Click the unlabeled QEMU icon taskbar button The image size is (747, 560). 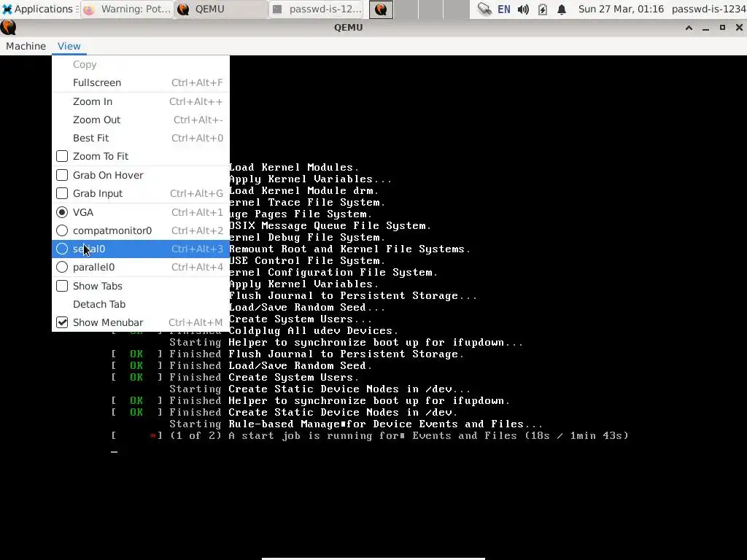pyautogui.click(x=381, y=9)
